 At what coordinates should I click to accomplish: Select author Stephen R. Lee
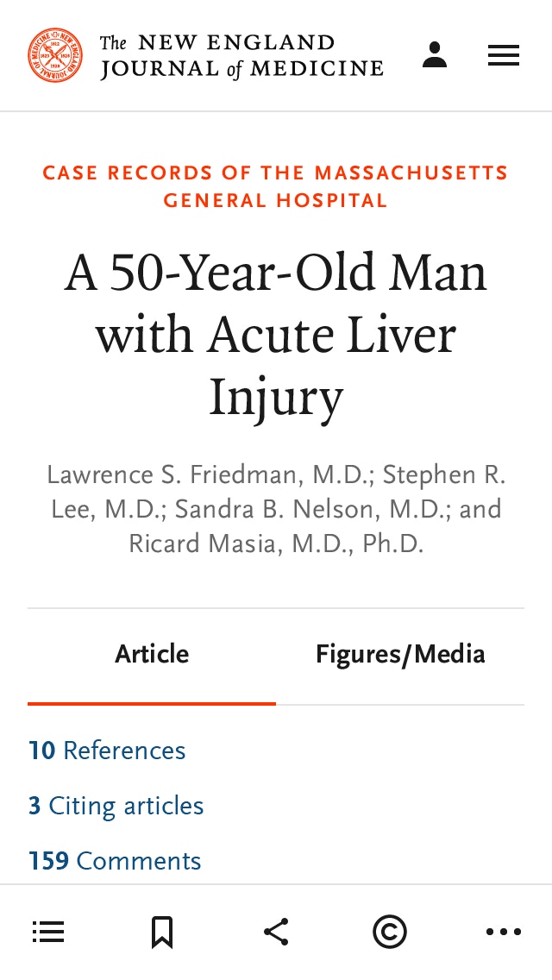click(x=444, y=475)
